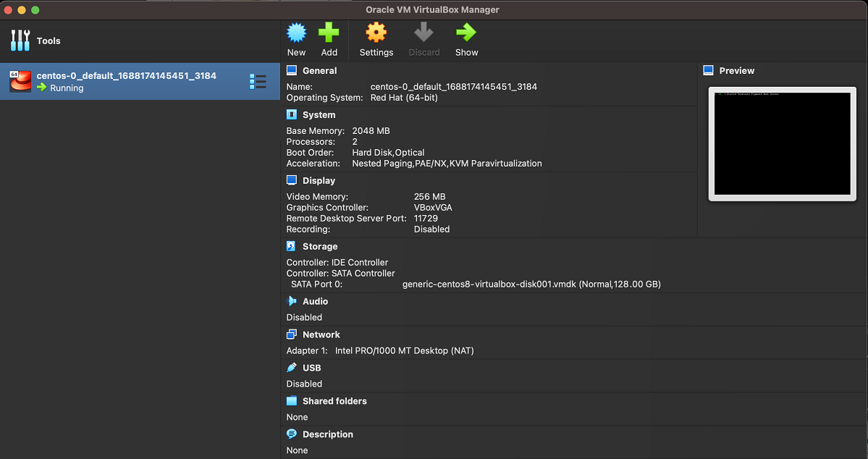Click the USB section plug icon
Image resolution: width=868 pixels, height=459 pixels.
(x=292, y=368)
